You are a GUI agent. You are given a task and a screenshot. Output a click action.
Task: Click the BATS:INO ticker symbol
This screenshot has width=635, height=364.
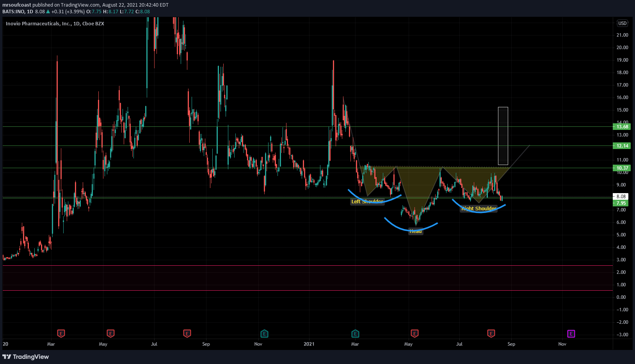coord(14,12)
